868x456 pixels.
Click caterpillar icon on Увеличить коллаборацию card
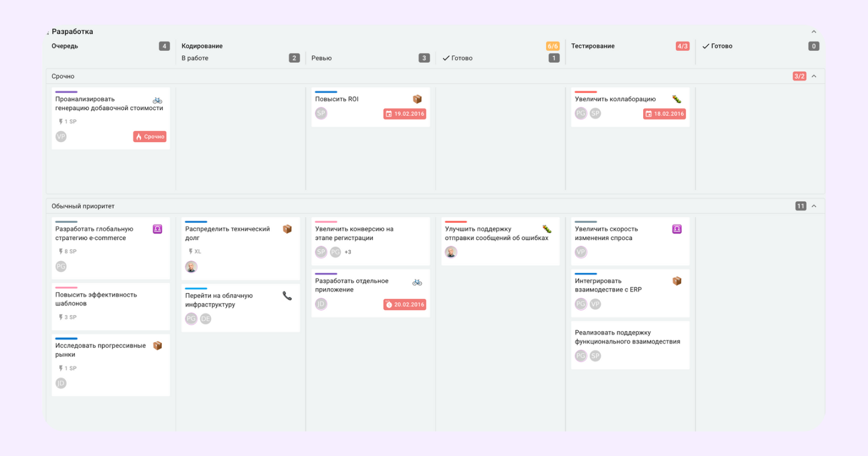[x=677, y=99]
